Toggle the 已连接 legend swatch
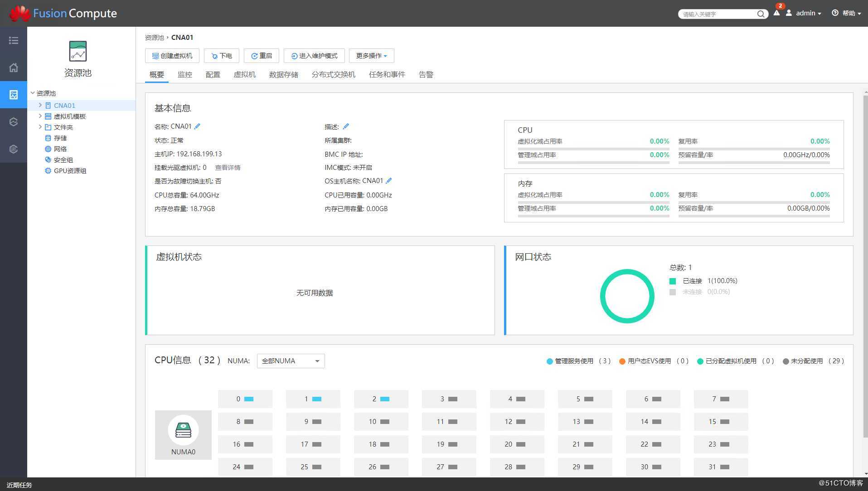 click(x=673, y=281)
